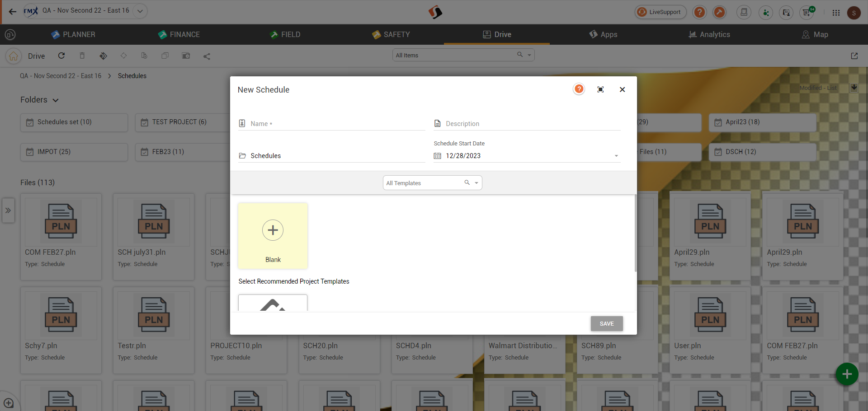Select the Schy7.pln file
The image size is (868, 411).
[x=61, y=330]
